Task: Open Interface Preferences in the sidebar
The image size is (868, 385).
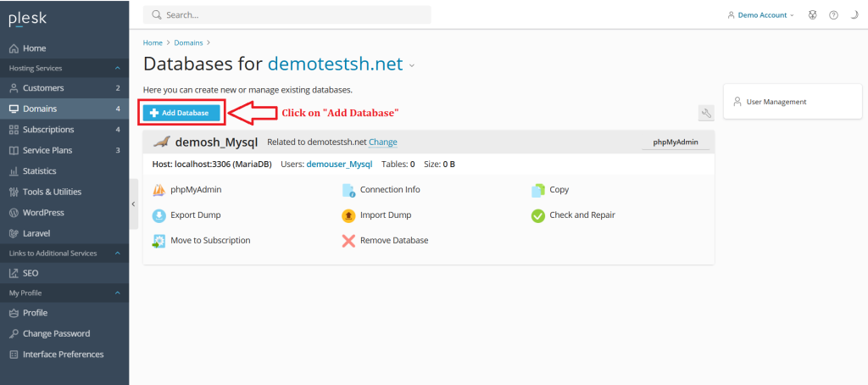Action: click(x=64, y=354)
